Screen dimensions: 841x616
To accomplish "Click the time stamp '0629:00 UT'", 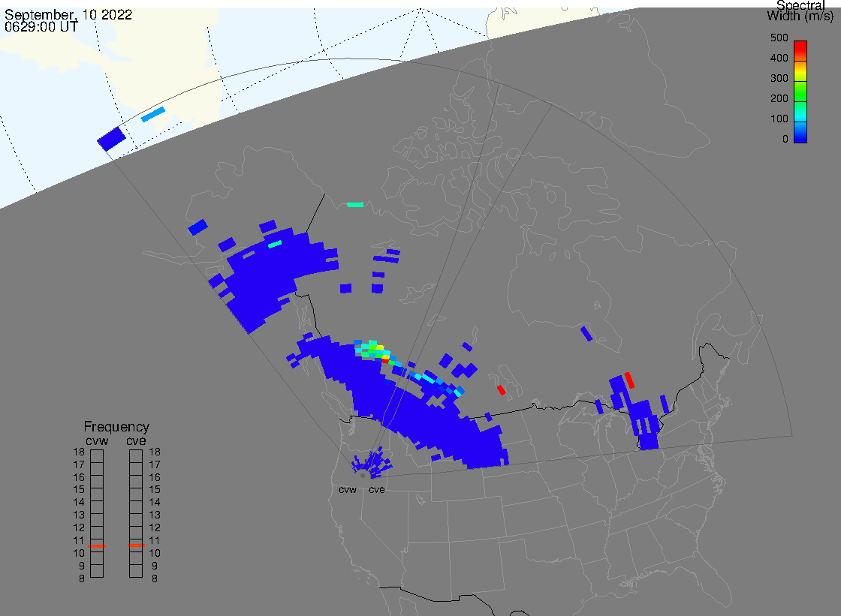I will click(41, 27).
